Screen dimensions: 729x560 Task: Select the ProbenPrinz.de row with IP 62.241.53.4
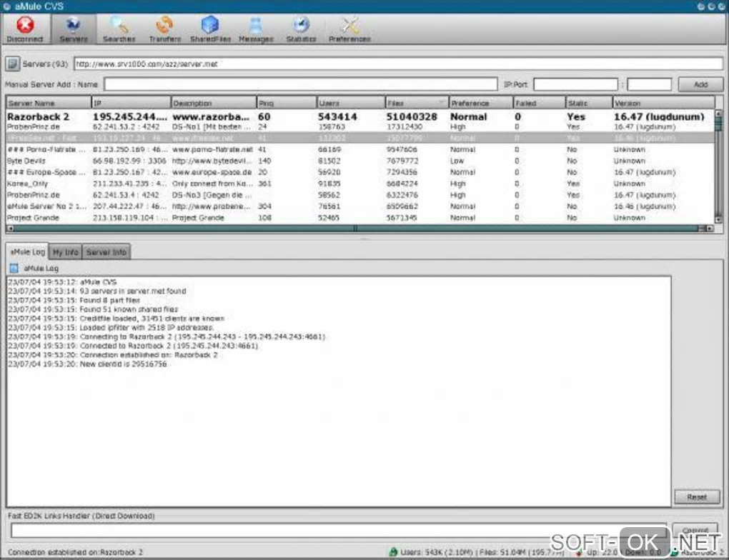[x=360, y=195]
